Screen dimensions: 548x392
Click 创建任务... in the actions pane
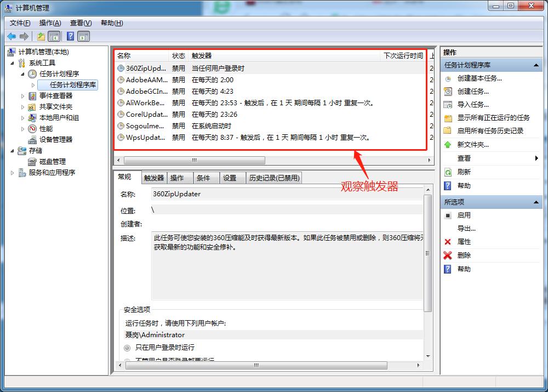coord(473,92)
